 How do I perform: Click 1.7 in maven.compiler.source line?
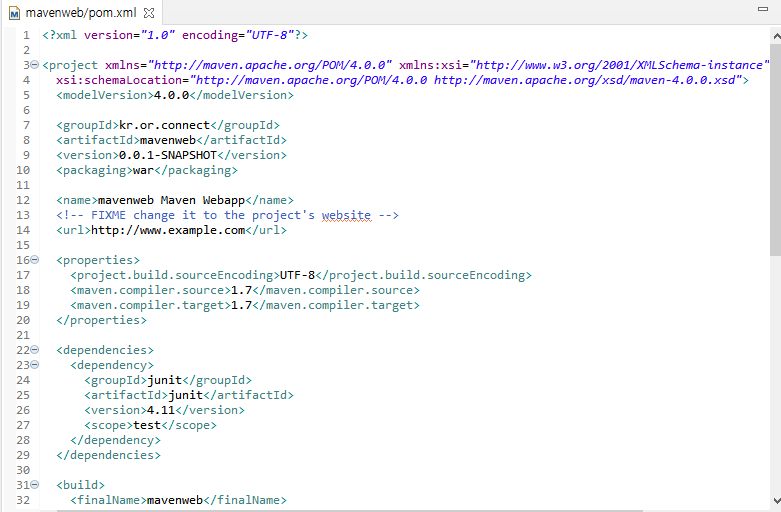pyautogui.click(x=242, y=290)
